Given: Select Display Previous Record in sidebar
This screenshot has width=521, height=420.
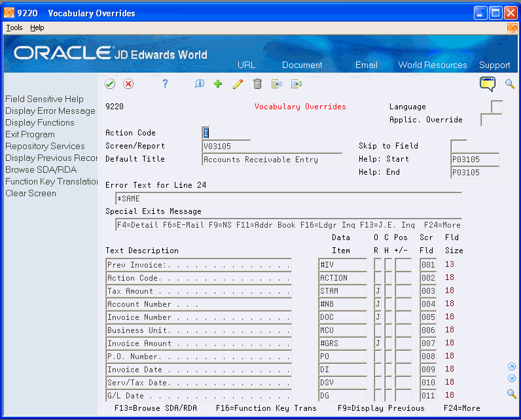Looking at the screenshot, I should [x=51, y=158].
